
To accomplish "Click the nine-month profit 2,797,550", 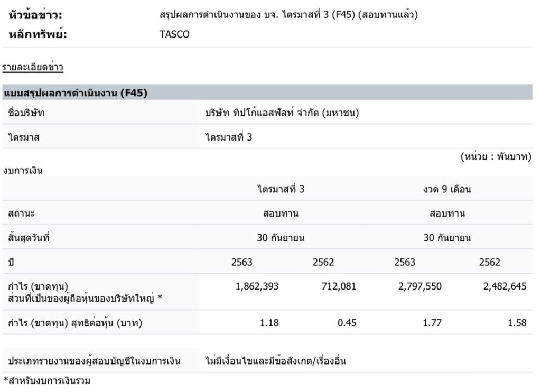I will pyautogui.click(x=420, y=286).
